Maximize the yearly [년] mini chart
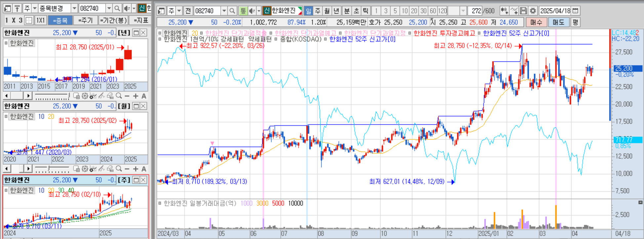The width and height of the screenshot is (644, 239). pyautogui.click(x=136, y=33)
